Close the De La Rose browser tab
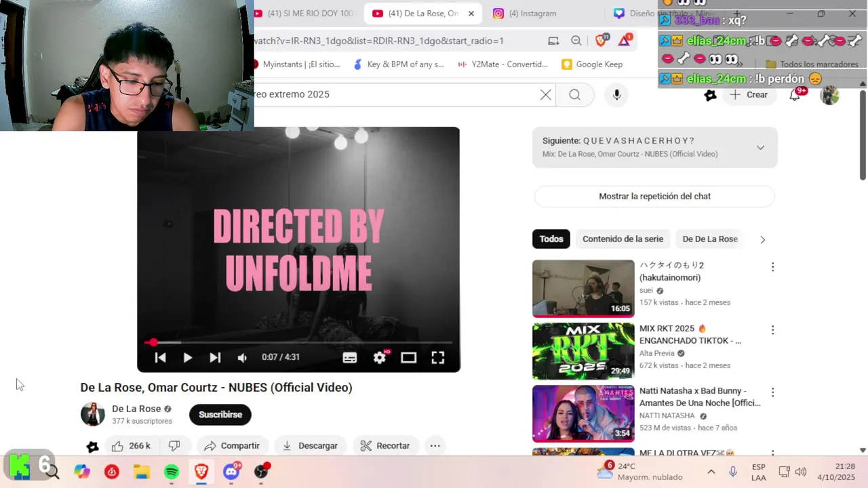Viewport: 868px width, 488px height. pos(471,14)
